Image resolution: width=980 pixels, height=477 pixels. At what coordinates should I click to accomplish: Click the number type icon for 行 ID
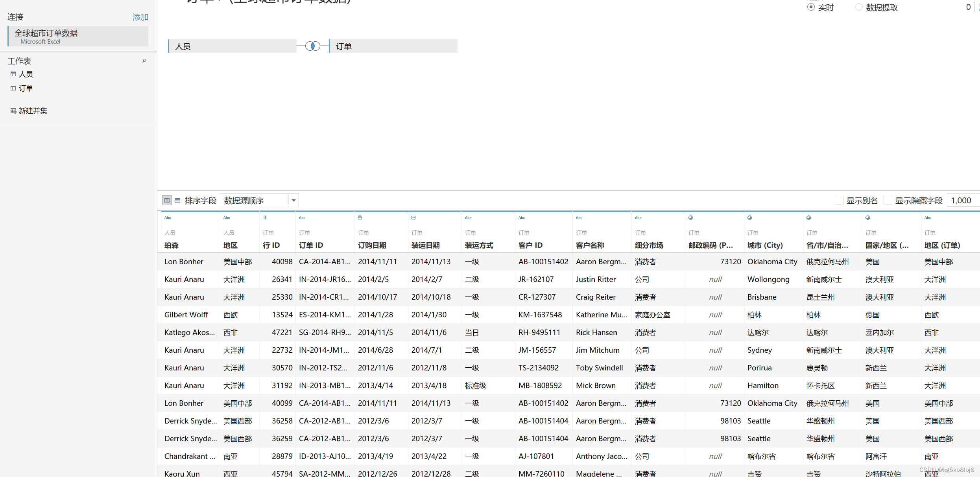pyautogui.click(x=265, y=217)
